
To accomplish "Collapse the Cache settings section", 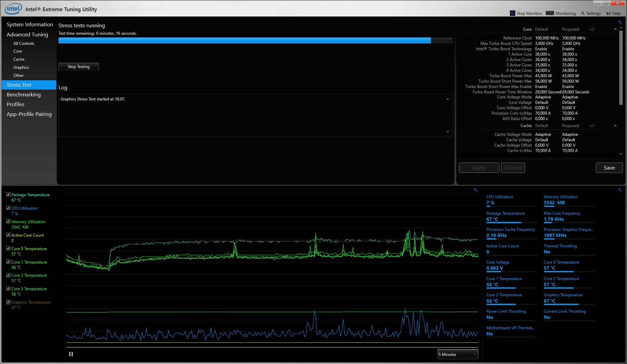I will click(615, 126).
